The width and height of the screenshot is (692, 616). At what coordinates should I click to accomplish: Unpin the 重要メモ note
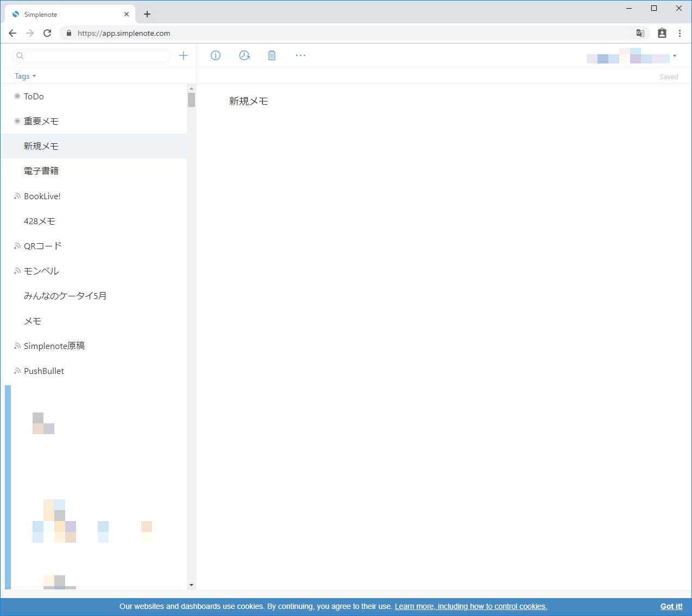(17, 120)
